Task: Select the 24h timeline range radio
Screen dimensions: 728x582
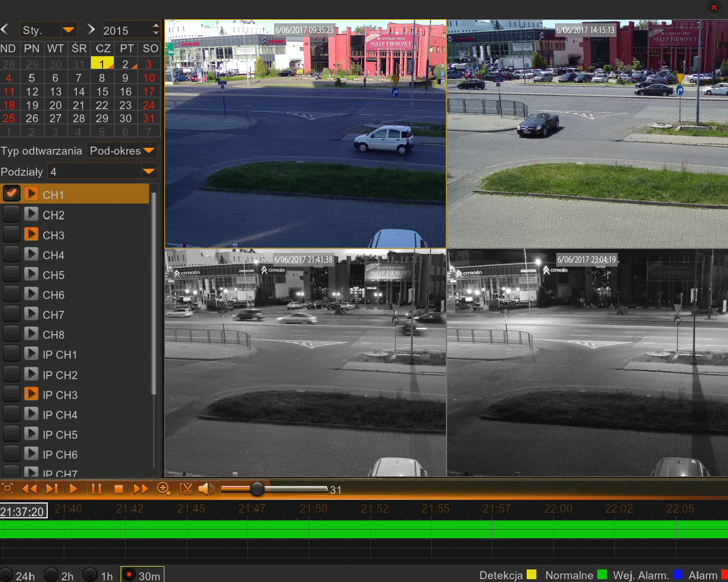Action: pos(6,575)
